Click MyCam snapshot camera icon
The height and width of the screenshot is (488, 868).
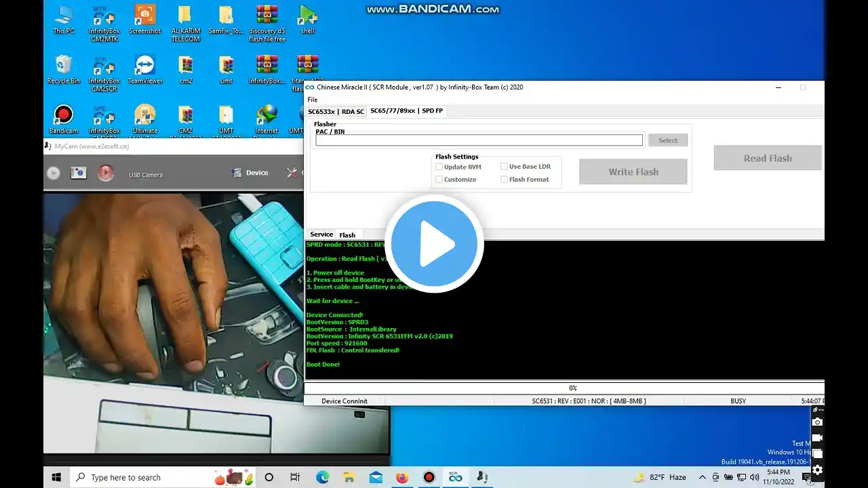79,173
